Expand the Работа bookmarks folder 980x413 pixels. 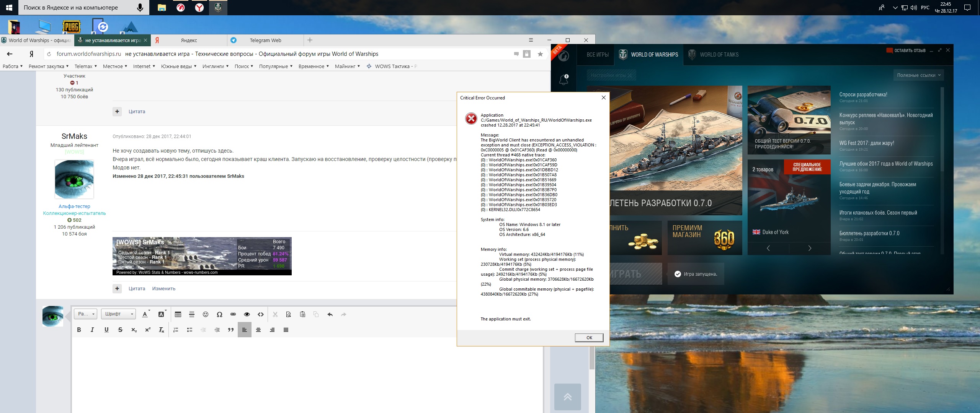click(x=13, y=66)
